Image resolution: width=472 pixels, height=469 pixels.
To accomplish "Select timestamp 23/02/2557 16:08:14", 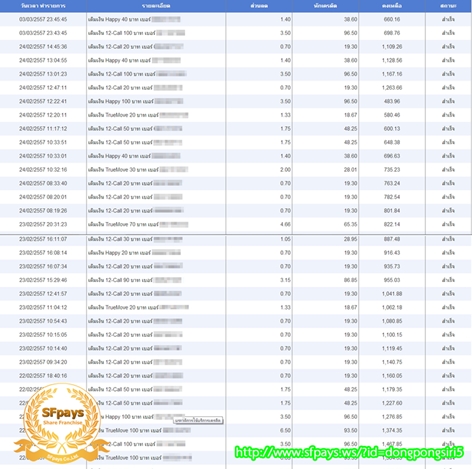I will [43, 253].
